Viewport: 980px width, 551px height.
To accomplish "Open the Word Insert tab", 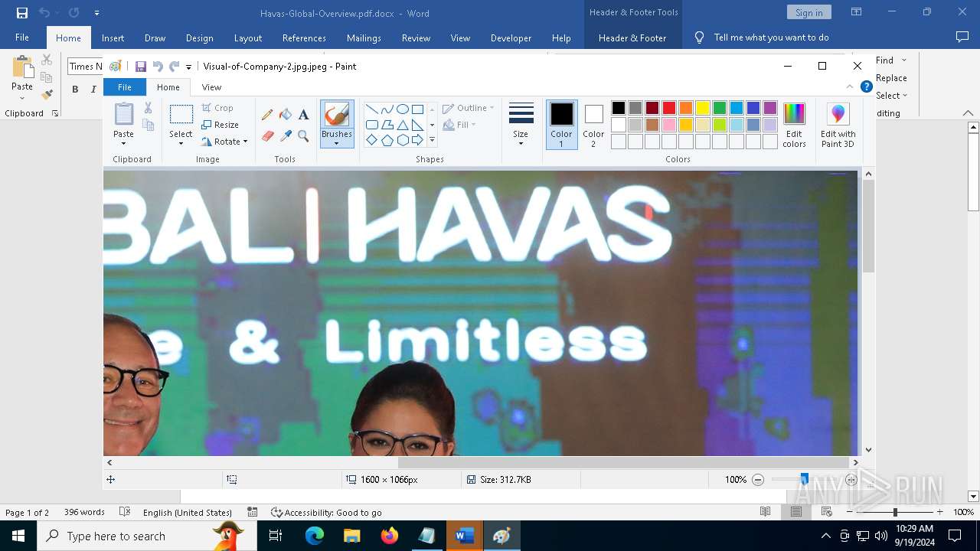I will [x=113, y=37].
